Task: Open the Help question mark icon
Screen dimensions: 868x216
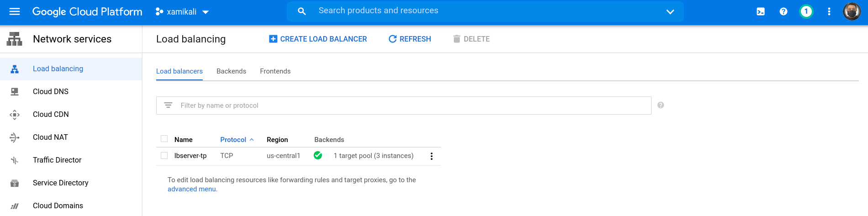Action: coord(784,11)
